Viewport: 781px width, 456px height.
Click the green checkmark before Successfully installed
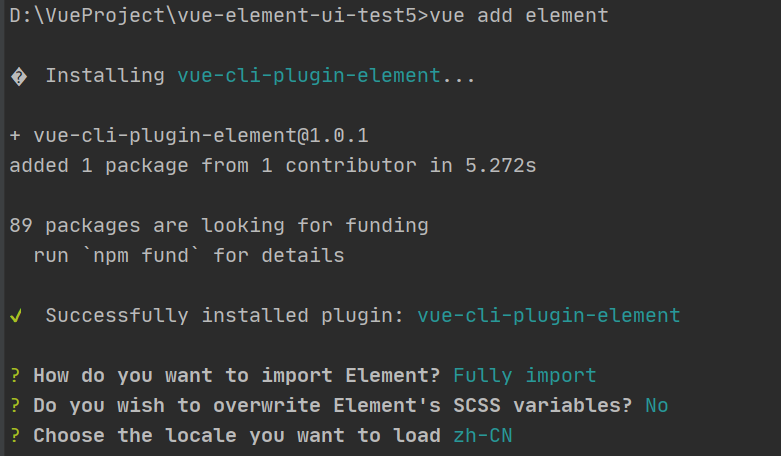point(16,316)
